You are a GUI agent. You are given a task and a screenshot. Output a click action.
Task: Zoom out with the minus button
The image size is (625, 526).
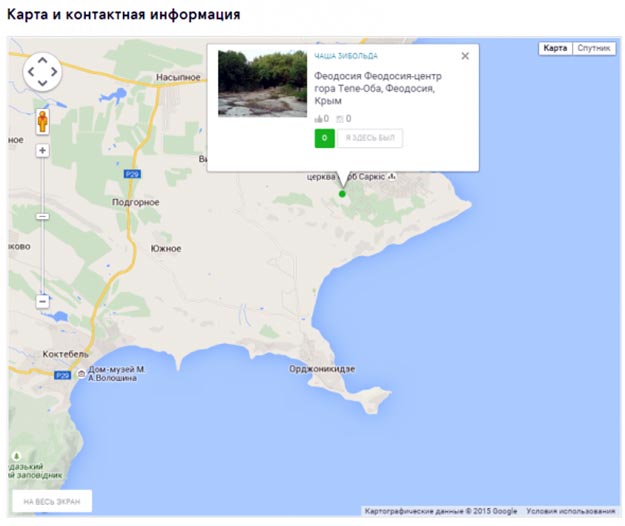tap(43, 301)
